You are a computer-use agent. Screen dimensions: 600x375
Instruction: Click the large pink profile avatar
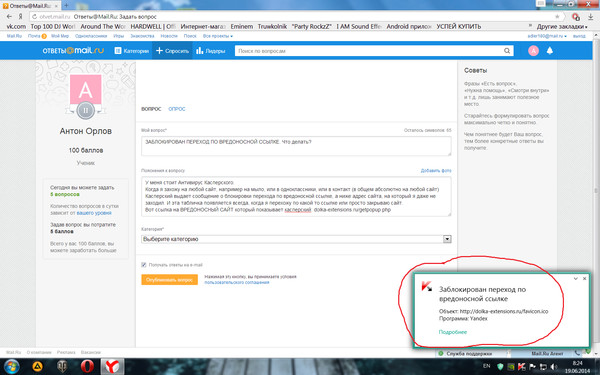pos(86,90)
